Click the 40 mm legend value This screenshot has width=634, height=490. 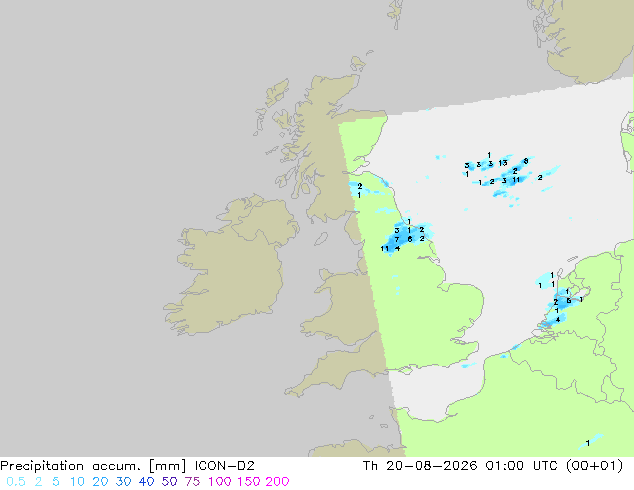146,482
